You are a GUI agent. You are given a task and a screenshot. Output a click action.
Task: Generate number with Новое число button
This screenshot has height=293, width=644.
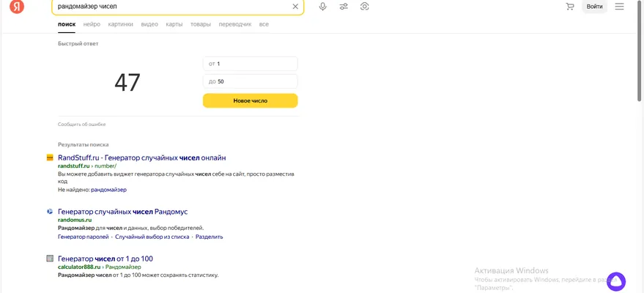[x=250, y=100]
